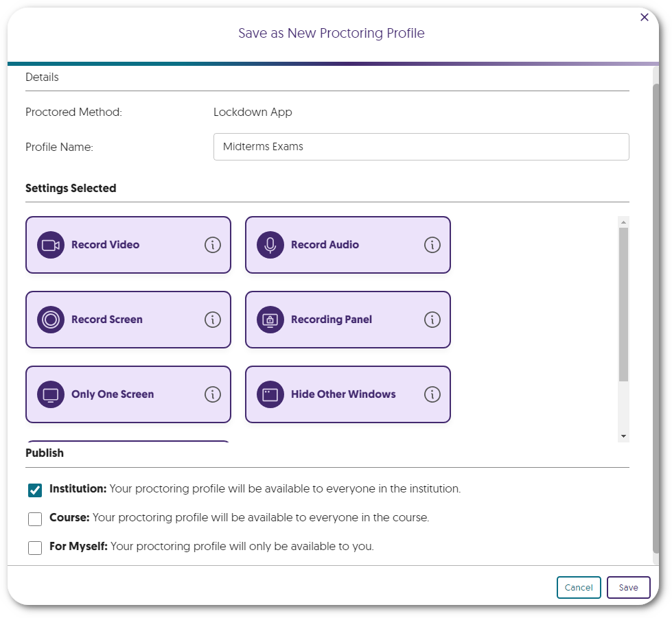Screen dimensions: 672x618
Task: Click the Record Video camera icon
Action: (51, 245)
